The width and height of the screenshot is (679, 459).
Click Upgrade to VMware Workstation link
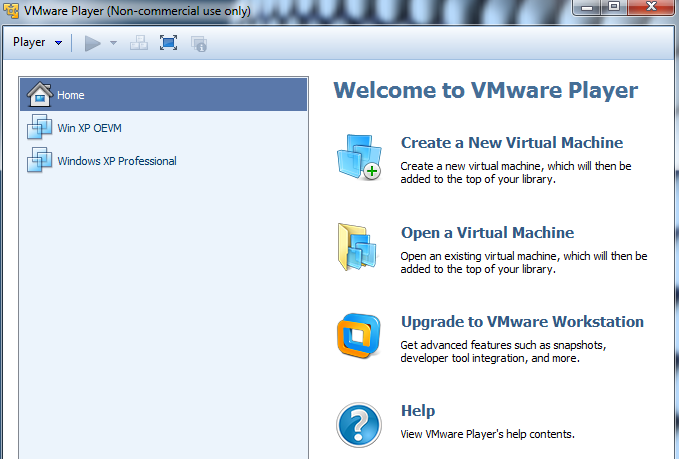pos(522,322)
